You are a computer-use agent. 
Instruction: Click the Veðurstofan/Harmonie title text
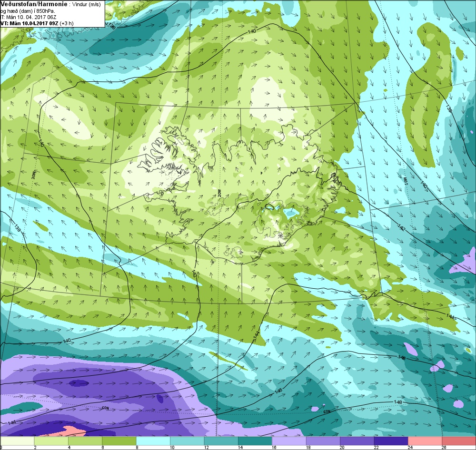click(x=33, y=4)
